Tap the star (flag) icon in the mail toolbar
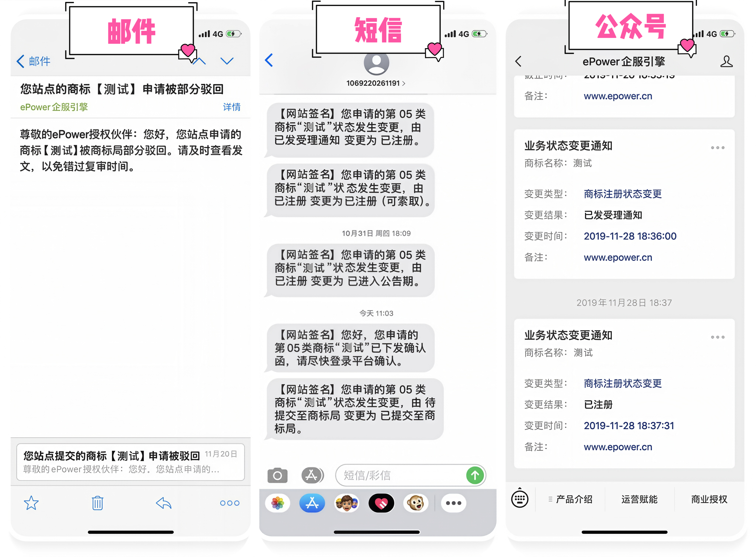Image resolution: width=756 pixels, height=557 pixels. [31, 503]
